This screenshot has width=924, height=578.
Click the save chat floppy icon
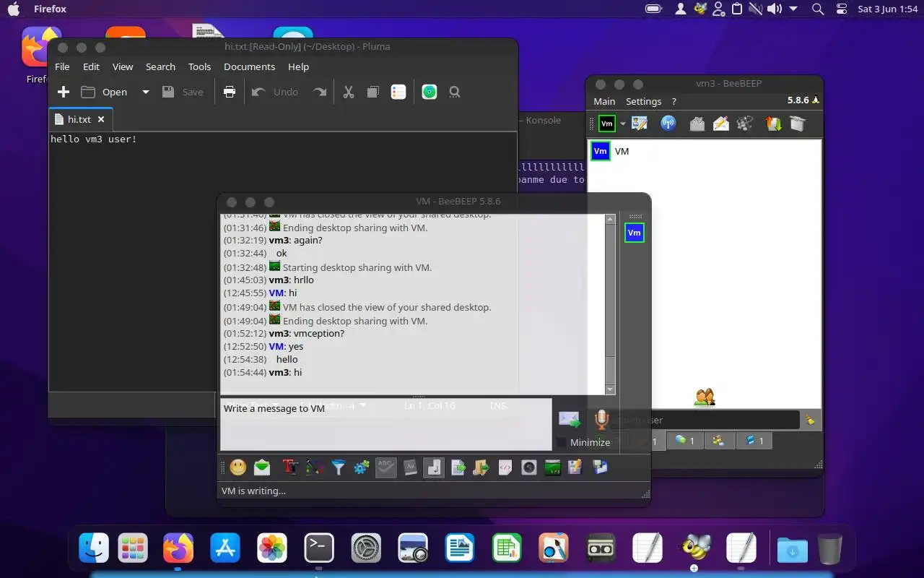coord(575,467)
